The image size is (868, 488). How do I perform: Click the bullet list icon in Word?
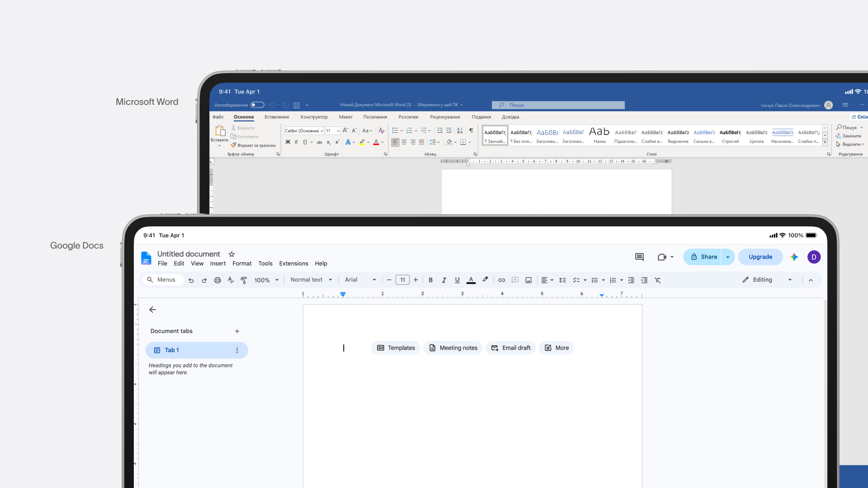(x=395, y=131)
